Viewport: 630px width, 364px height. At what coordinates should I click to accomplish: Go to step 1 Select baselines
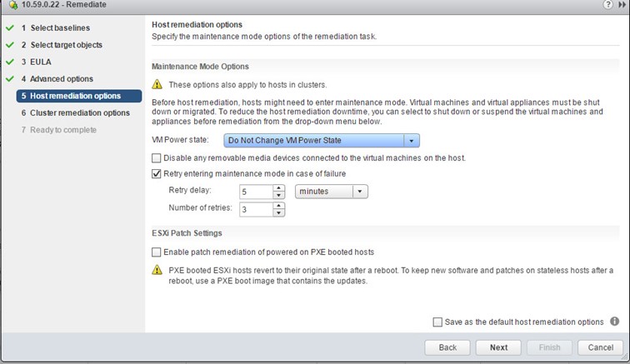tap(56, 27)
